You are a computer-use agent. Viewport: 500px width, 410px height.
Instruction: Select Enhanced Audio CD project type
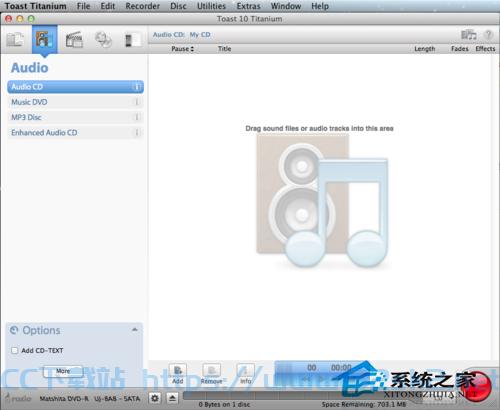tap(75, 133)
